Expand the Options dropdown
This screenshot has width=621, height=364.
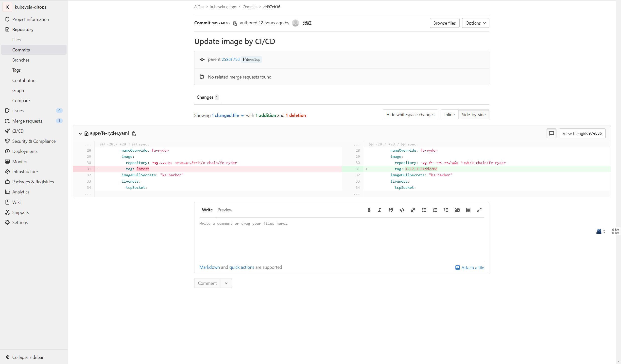pos(475,23)
